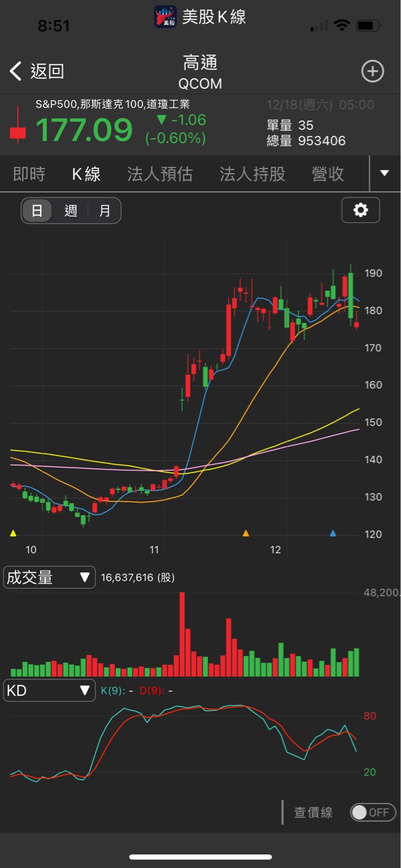Image resolution: width=401 pixels, height=868 pixels.
Task: Open the KD indicator dropdown
Action: point(49,690)
